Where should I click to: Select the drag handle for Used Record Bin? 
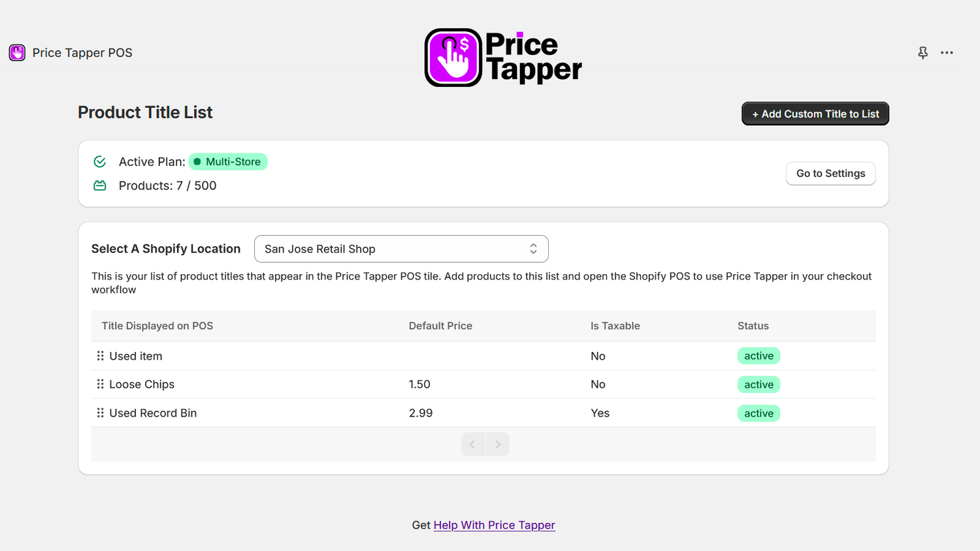click(x=100, y=413)
